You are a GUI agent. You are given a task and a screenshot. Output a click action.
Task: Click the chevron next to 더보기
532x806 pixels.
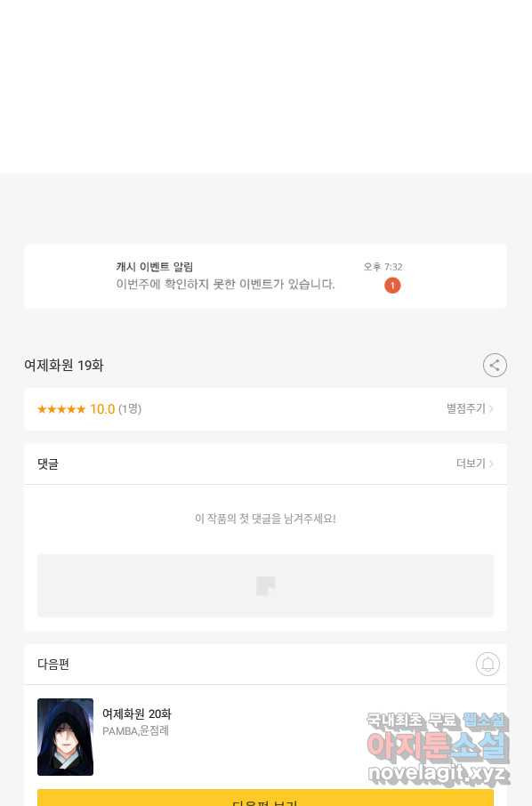click(491, 463)
